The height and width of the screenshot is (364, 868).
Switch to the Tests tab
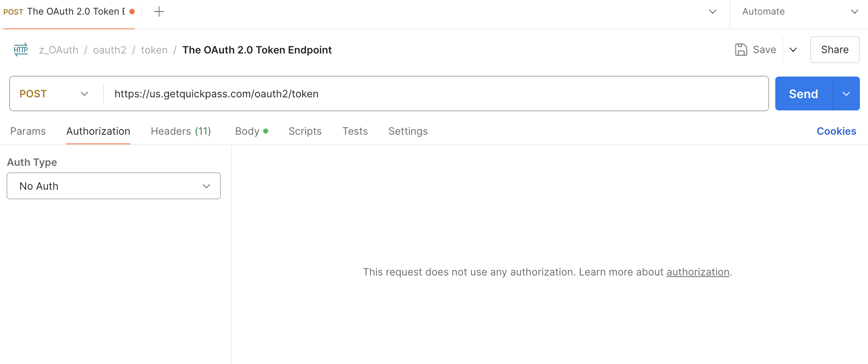(x=355, y=131)
